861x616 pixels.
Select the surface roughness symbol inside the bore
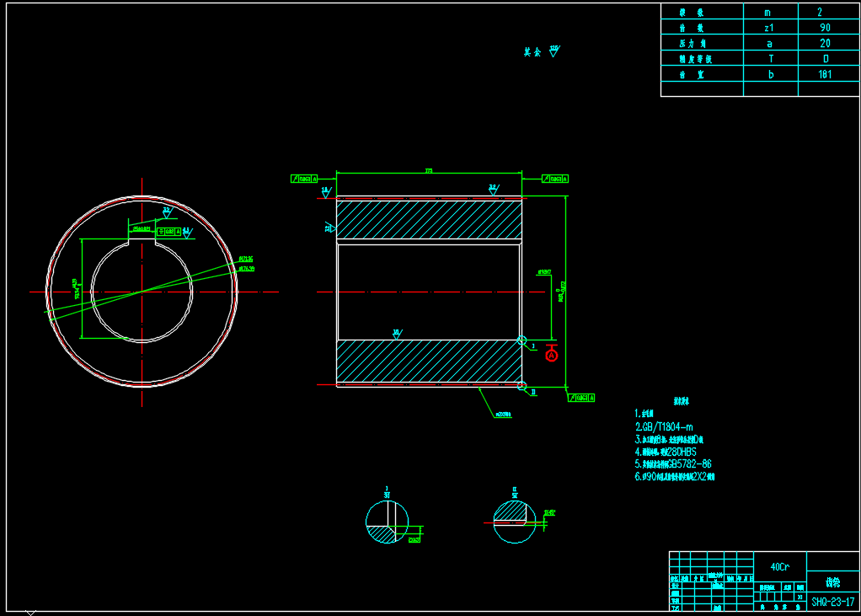(x=397, y=334)
